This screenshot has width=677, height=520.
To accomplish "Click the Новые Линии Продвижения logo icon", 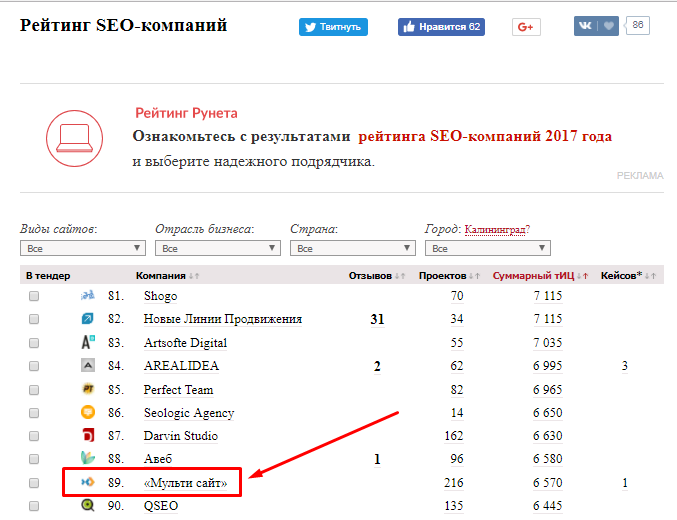I will click(x=88, y=319).
